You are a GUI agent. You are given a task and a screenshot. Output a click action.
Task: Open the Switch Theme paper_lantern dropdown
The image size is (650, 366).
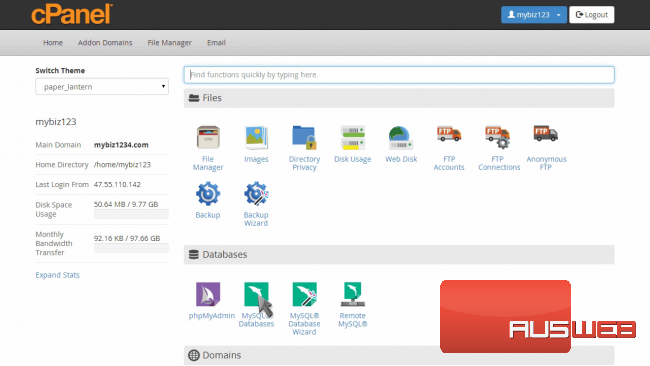pos(102,87)
